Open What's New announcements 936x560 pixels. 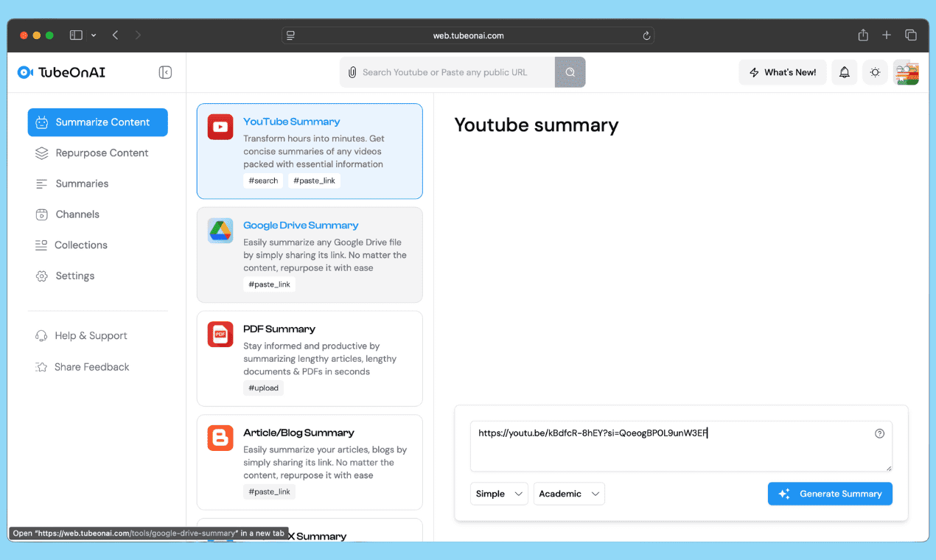click(x=783, y=72)
